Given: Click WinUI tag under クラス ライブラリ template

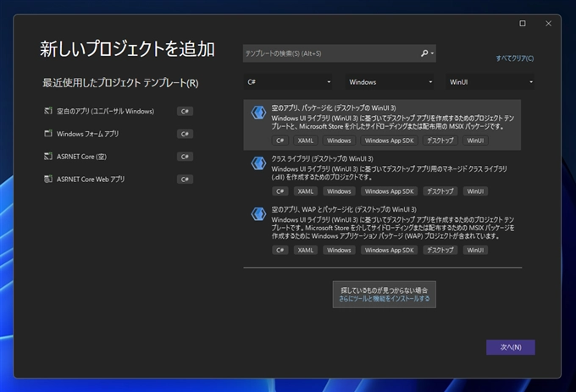Looking at the screenshot, I should pos(475,191).
